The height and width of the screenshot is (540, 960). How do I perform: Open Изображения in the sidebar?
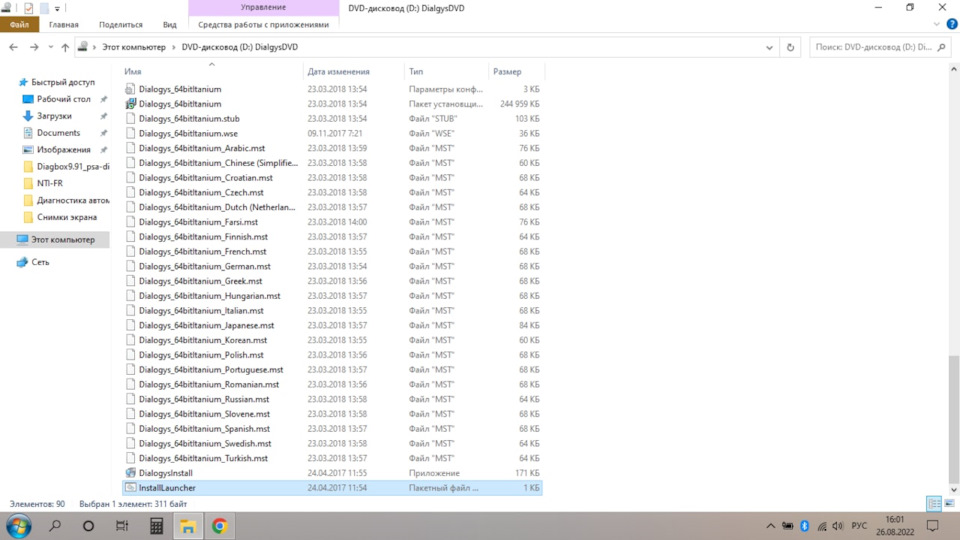pos(63,149)
